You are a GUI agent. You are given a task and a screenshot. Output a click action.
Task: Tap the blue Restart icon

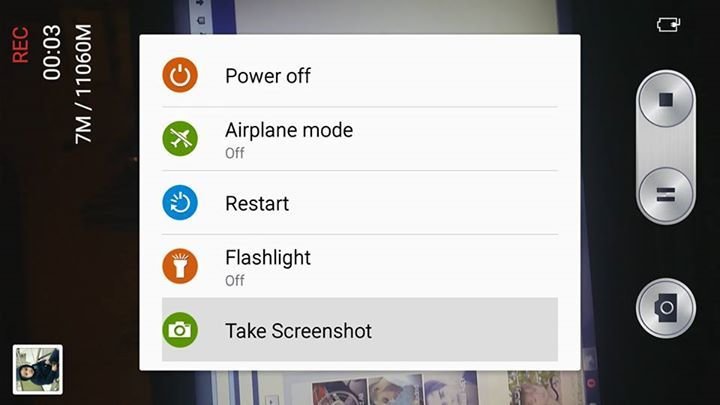point(180,202)
